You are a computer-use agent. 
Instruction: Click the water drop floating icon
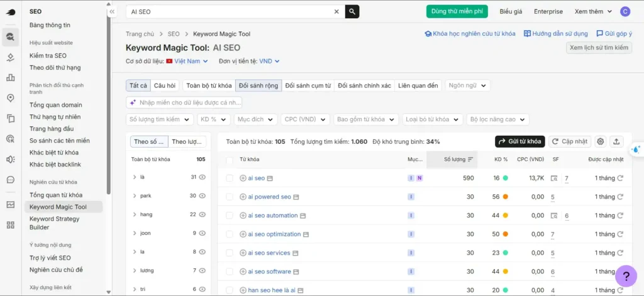coord(636,150)
